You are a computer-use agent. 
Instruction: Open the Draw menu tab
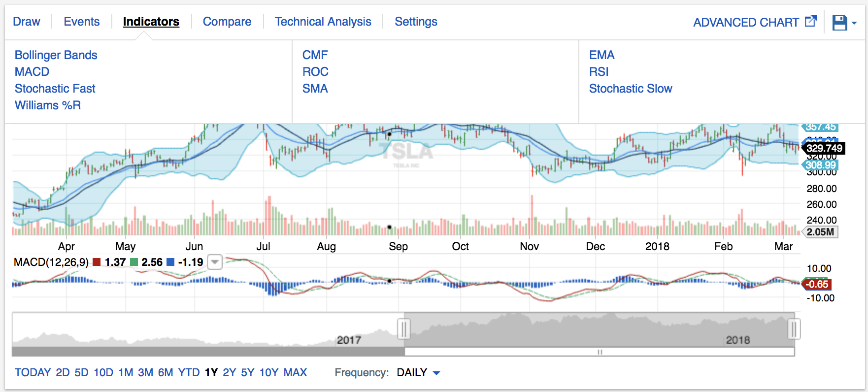coord(27,22)
